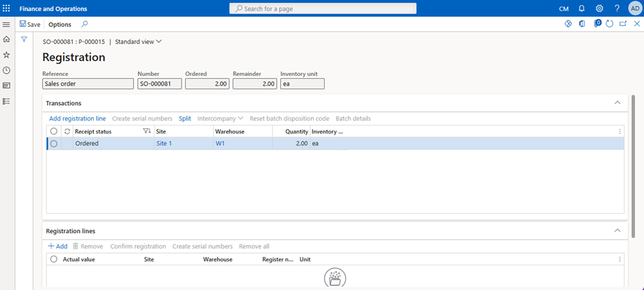Collapse the Transactions section
The width and height of the screenshot is (644, 290).
pyautogui.click(x=617, y=103)
